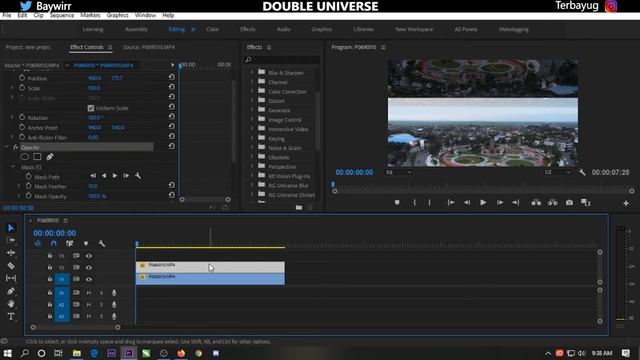Add a marker in the timeline
The width and height of the screenshot is (640, 360).
(x=86, y=244)
